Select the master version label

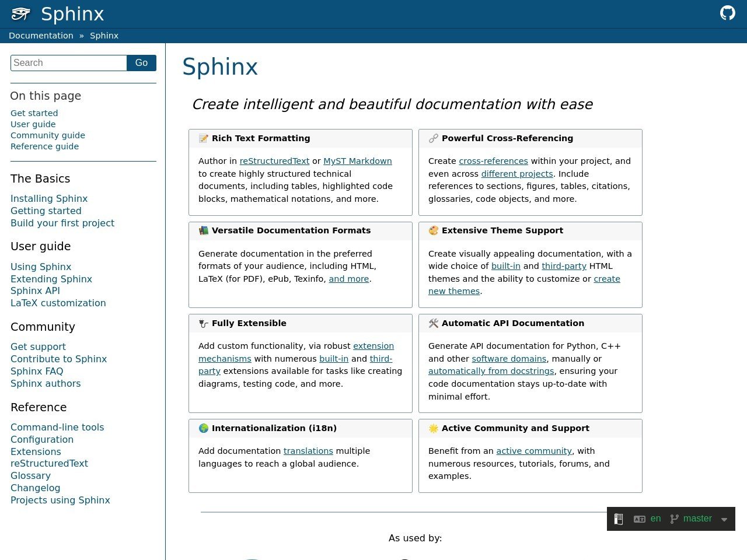tap(697, 519)
